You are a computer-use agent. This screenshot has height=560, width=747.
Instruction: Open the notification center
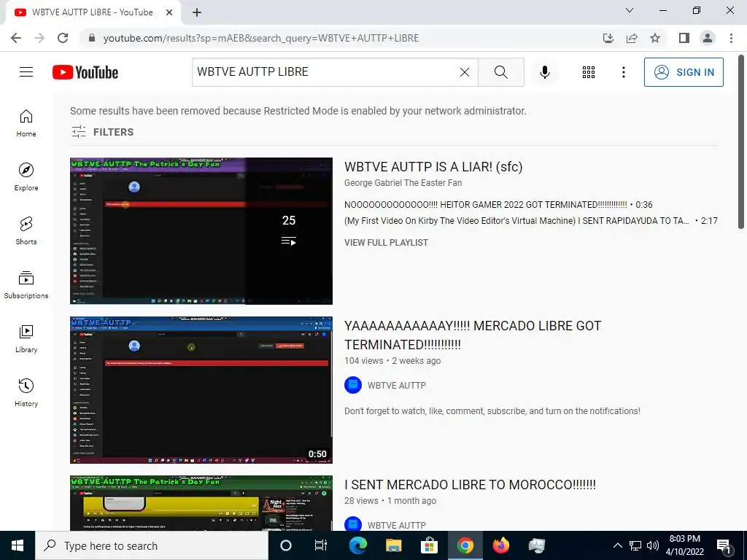tap(724, 546)
